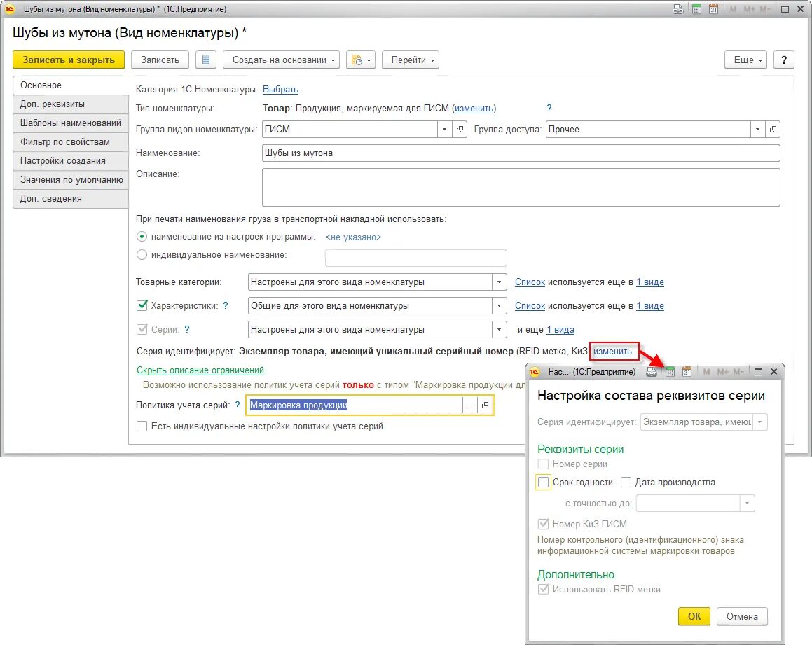Toggle the Серии checkbox
812x645 pixels.
click(x=142, y=329)
